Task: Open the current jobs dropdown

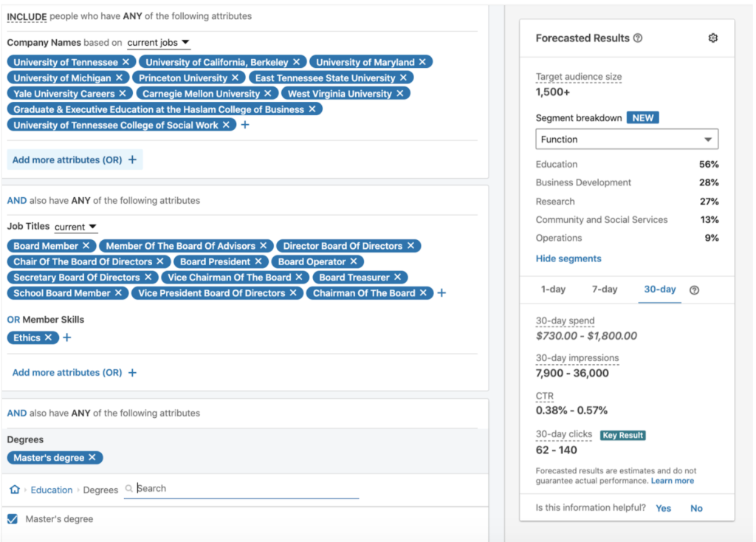Action: point(158,43)
